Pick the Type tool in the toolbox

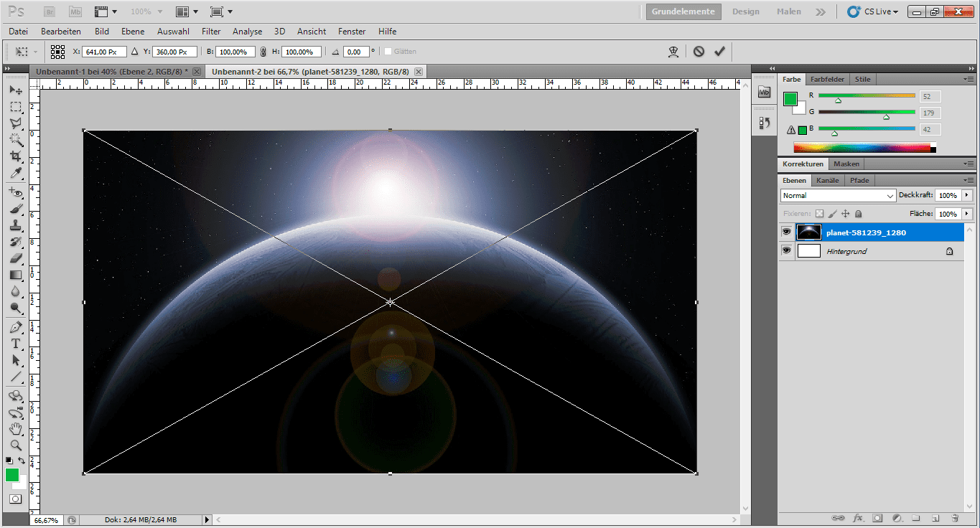tap(15, 344)
